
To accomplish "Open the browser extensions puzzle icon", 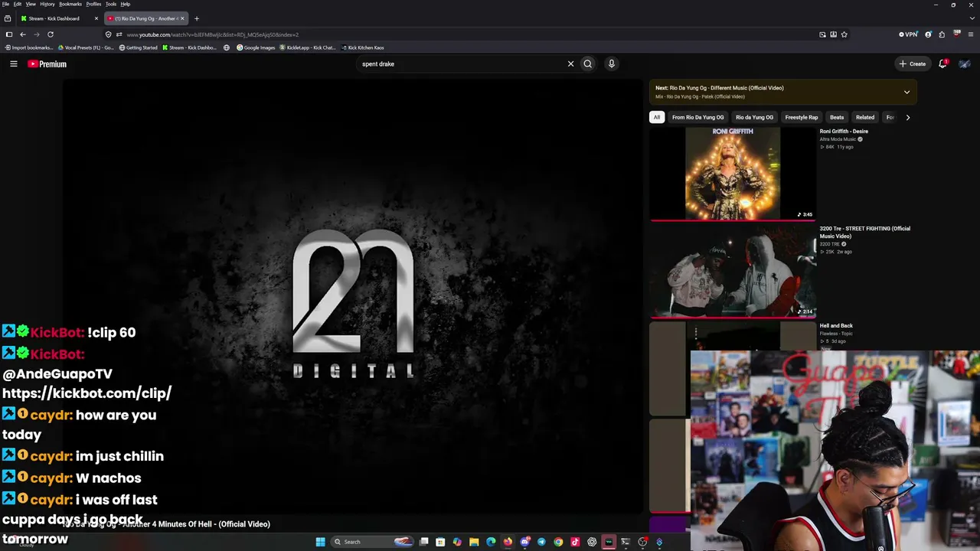I will tap(942, 34).
